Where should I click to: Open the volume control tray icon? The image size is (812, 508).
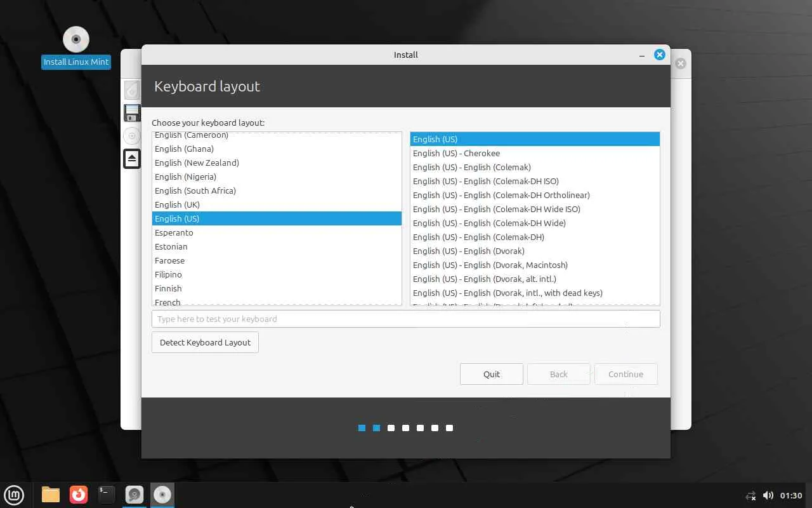click(768, 495)
